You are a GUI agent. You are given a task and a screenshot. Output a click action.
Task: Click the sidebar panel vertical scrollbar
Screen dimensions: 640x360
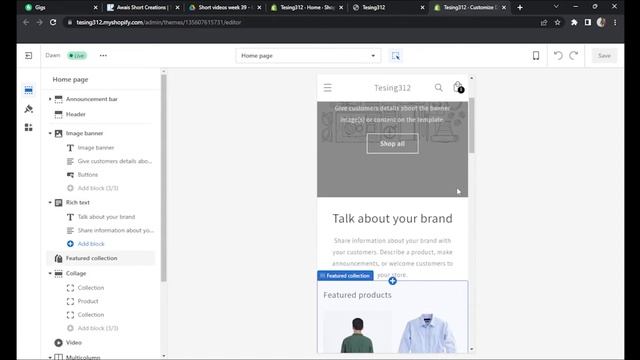164,178
